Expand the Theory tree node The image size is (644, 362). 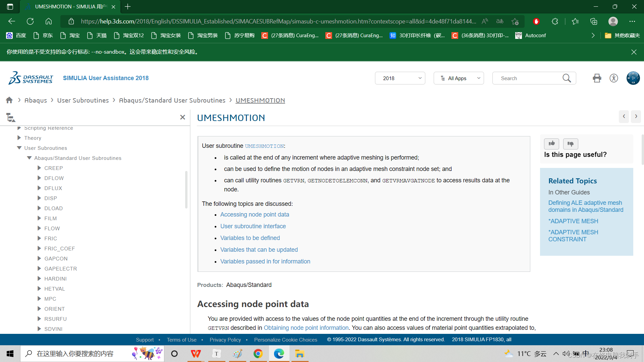point(19,138)
